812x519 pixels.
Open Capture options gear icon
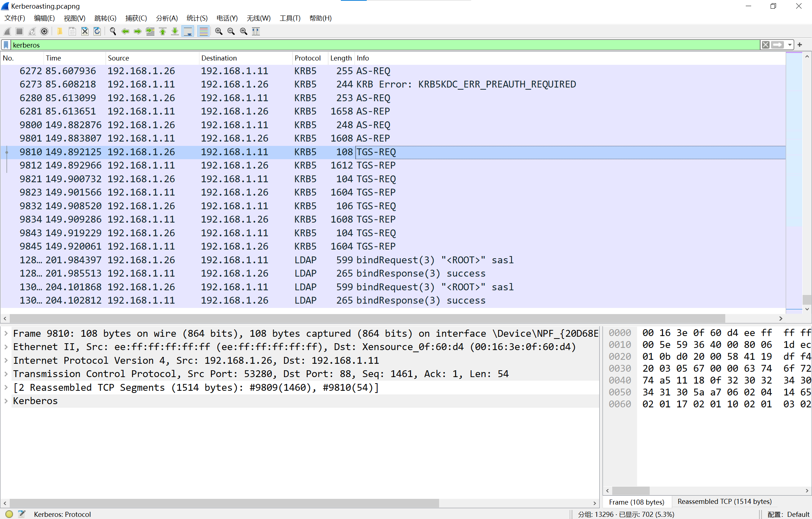44,31
